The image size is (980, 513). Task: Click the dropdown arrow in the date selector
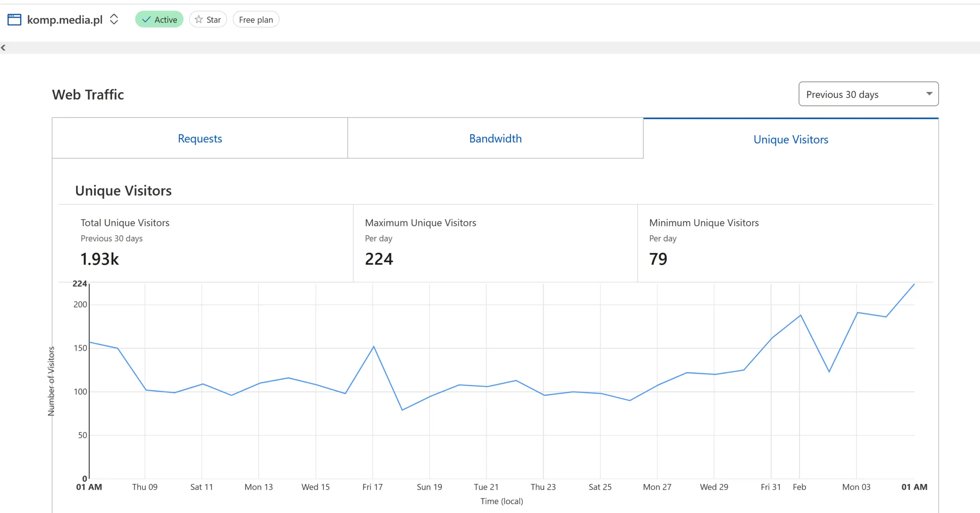929,94
